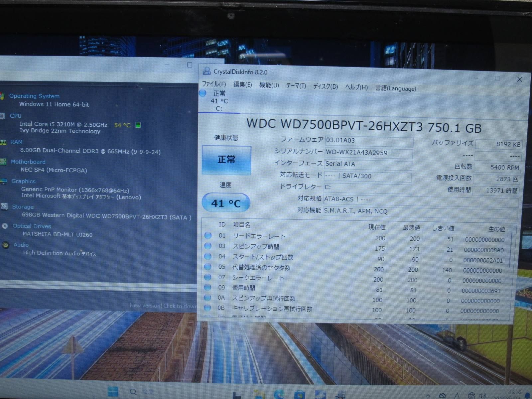This screenshot has width=532, height=399.
Task: Open the Storage section in Speccy
Action: [23, 206]
